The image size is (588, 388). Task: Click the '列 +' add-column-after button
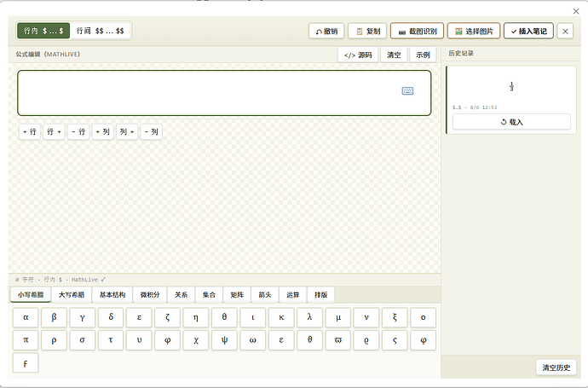(127, 131)
